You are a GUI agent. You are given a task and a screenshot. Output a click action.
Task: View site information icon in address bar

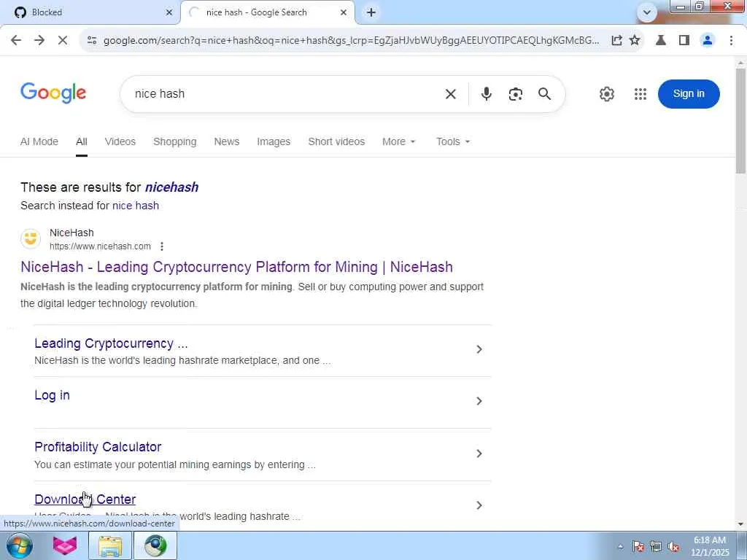[92, 41]
